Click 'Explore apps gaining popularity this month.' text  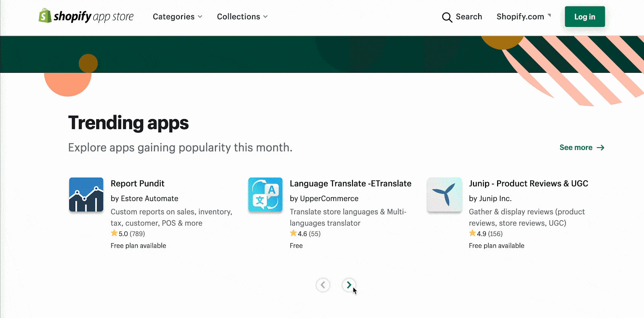click(180, 148)
